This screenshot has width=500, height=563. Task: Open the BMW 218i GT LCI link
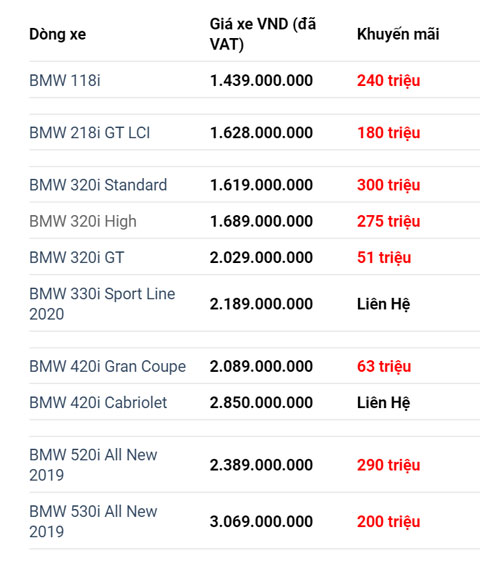coord(89,133)
